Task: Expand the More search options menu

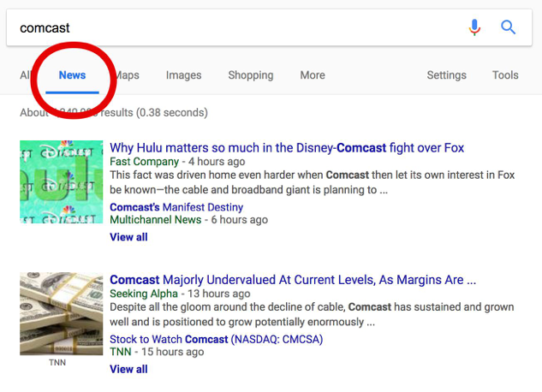Action: (313, 75)
